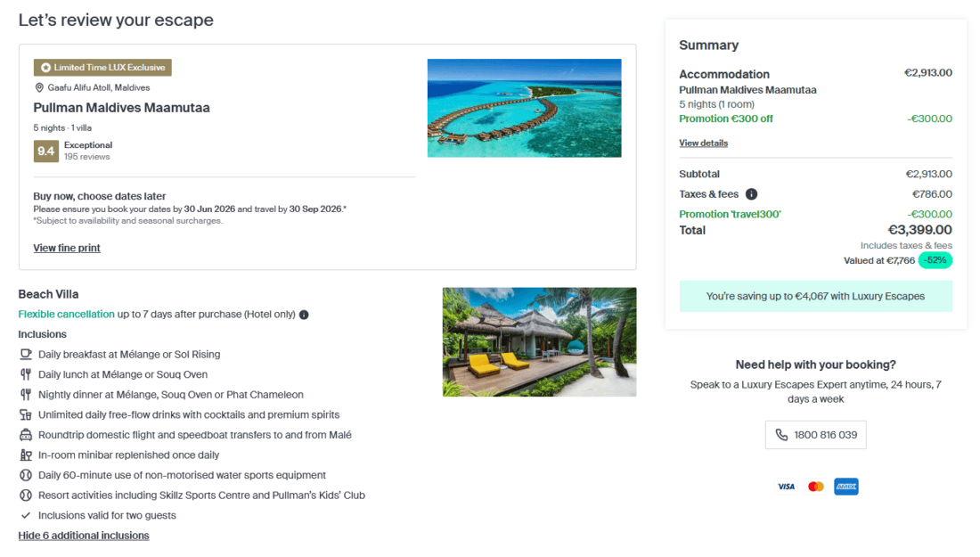
Task: Click the in-room minibar icon
Action: point(26,455)
